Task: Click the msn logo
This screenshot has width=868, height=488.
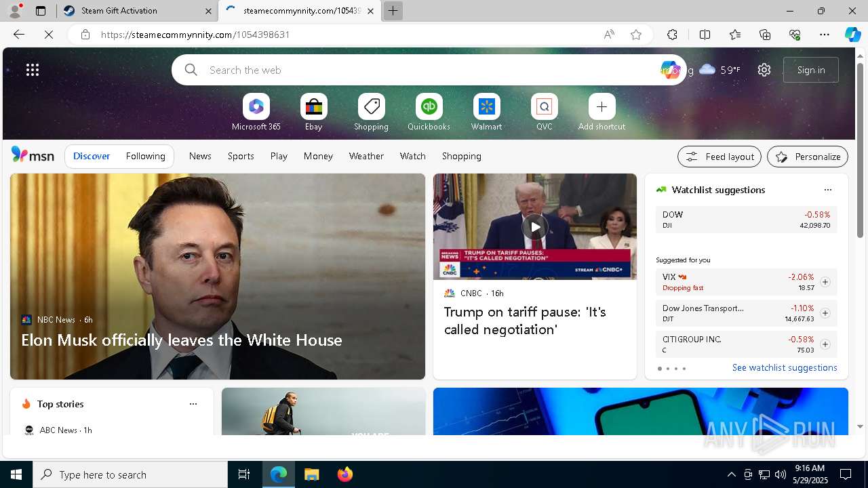Action: tap(33, 155)
